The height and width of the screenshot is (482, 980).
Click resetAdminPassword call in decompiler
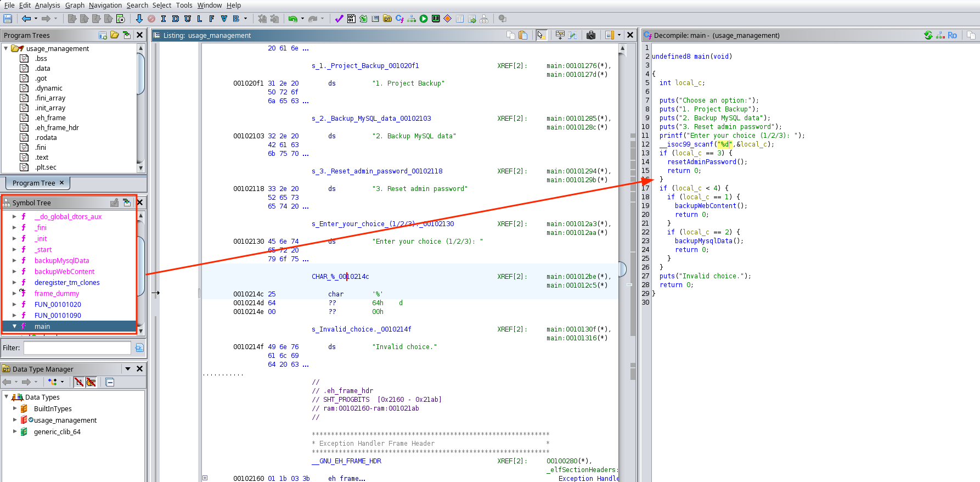703,162
